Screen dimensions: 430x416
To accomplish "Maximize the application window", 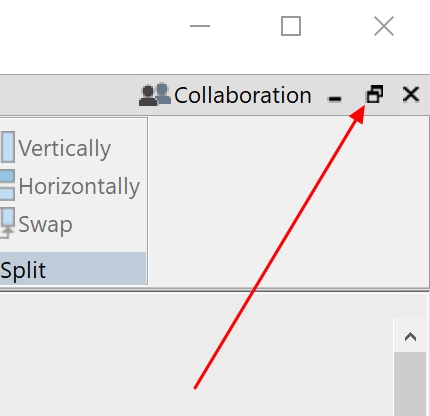I will coord(291,26).
